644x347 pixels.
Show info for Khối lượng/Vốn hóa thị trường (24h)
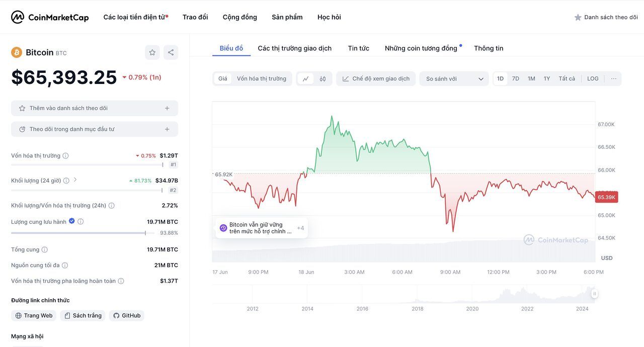111,206
